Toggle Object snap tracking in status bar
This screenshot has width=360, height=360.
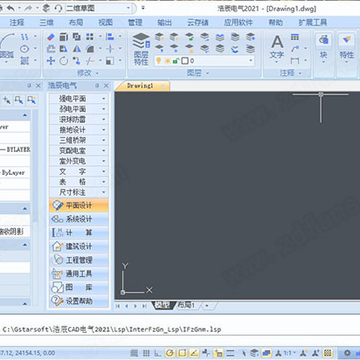click(x=194, y=353)
